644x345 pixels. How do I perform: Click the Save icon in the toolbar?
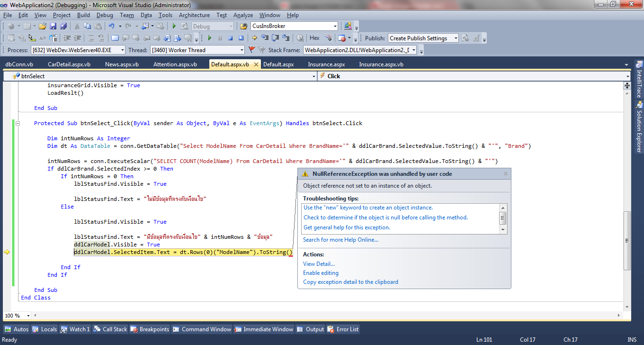[x=53, y=26]
